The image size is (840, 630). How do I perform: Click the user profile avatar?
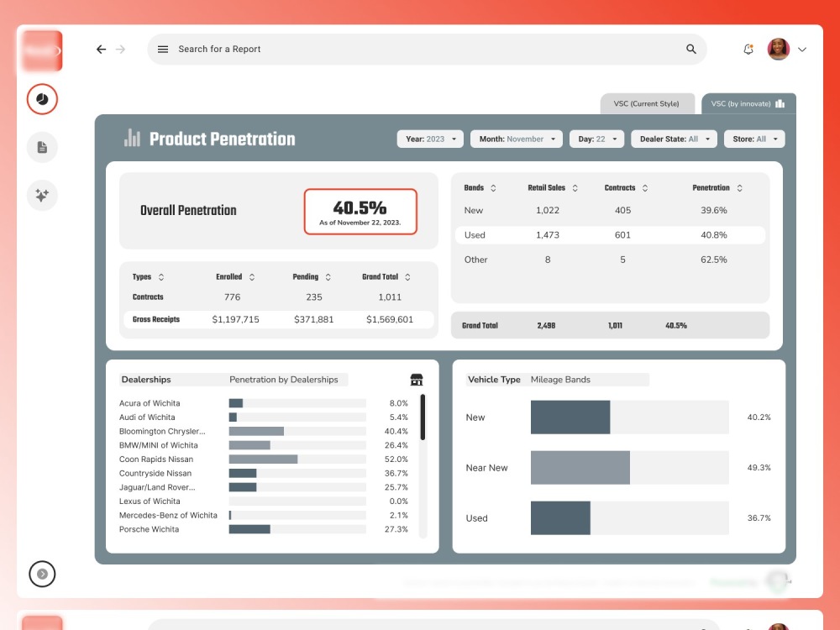pos(779,50)
